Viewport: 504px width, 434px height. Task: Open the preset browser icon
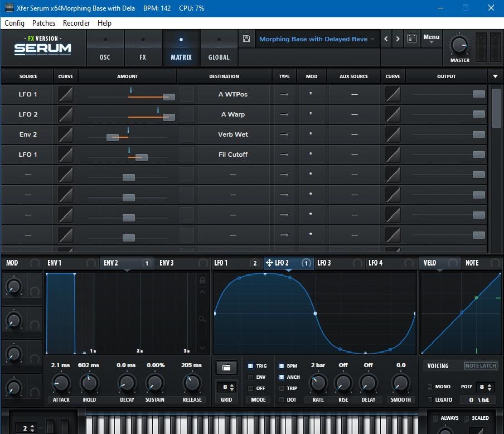(412, 38)
